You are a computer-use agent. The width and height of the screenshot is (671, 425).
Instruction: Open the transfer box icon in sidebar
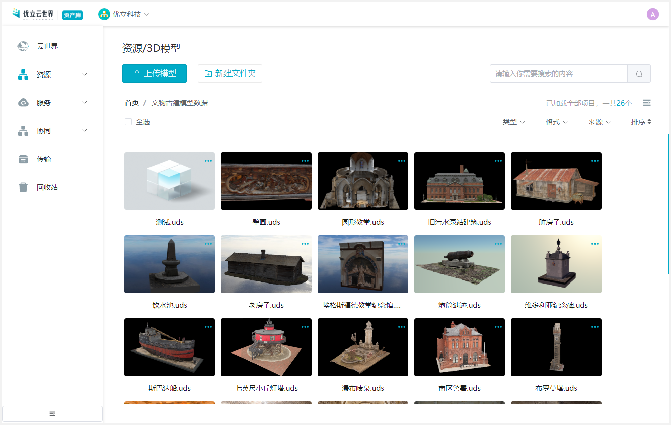pos(23,159)
